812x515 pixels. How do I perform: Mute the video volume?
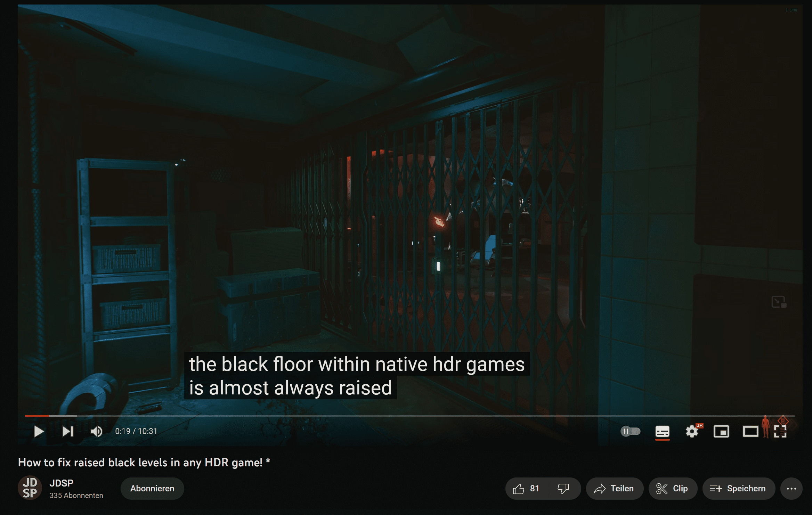click(96, 432)
